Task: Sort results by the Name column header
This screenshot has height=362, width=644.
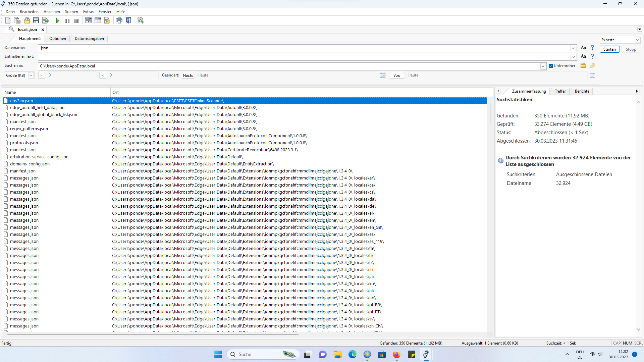Action: 56,93
